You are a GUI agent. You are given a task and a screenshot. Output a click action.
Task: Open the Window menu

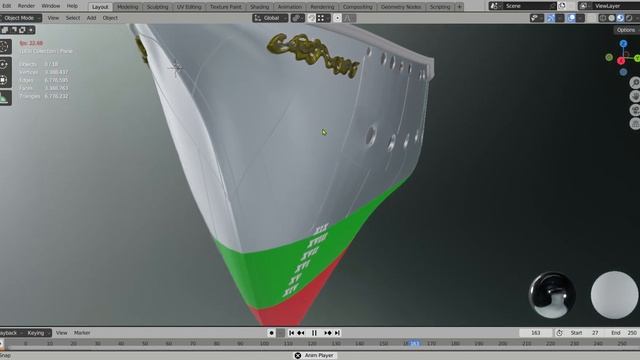click(x=51, y=6)
